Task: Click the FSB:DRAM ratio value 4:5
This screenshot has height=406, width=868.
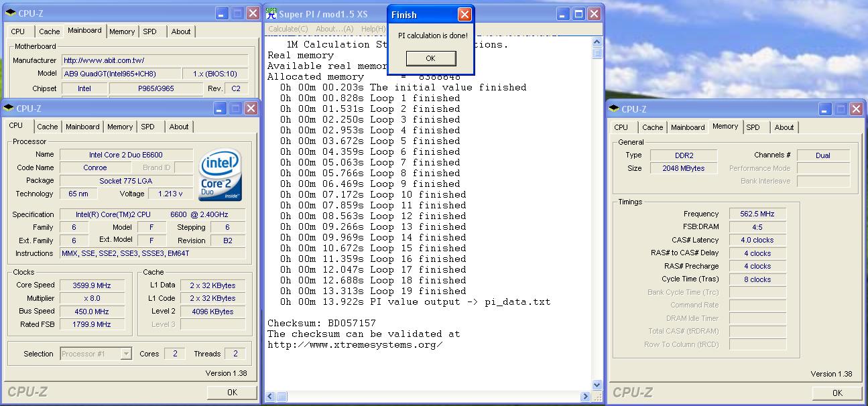Action: (758, 227)
